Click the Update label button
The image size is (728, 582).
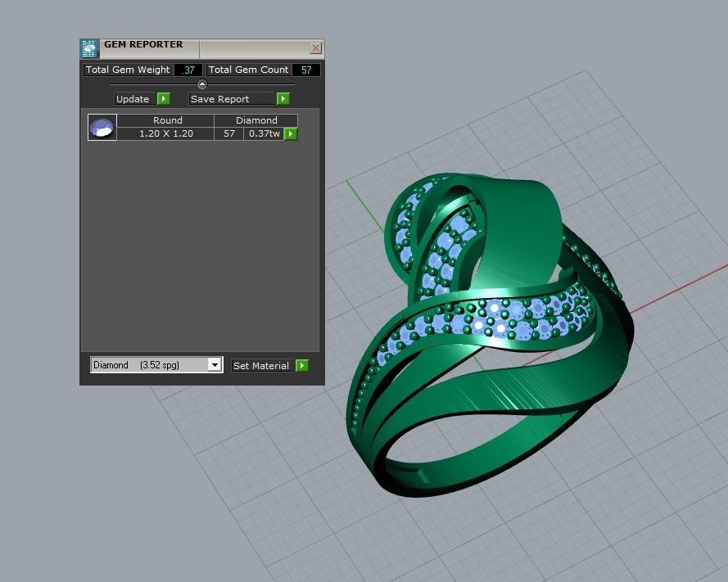coord(135,99)
